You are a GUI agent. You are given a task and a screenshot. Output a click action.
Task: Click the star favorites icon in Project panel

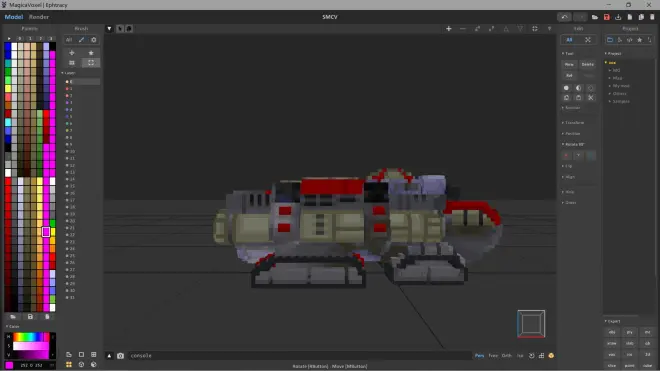(639, 40)
